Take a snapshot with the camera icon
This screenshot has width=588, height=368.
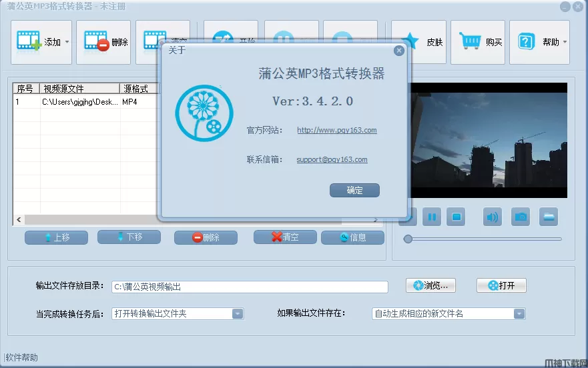tap(521, 217)
